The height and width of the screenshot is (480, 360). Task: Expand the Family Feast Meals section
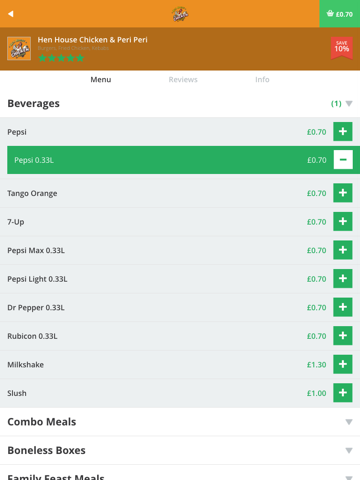(180, 473)
